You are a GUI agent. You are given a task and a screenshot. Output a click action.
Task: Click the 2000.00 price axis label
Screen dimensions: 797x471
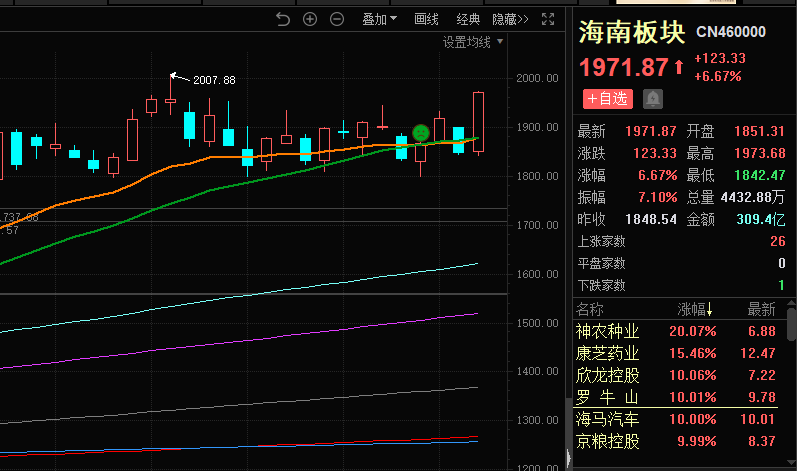click(537, 78)
